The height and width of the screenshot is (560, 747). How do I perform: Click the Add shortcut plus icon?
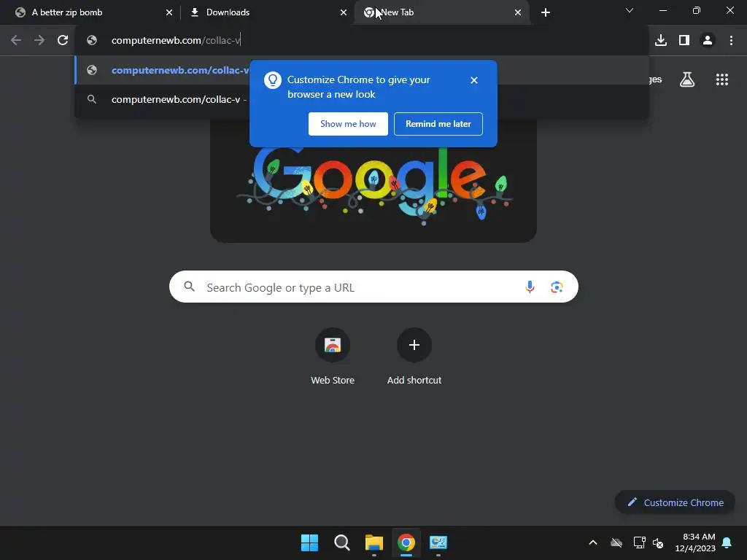(414, 345)
